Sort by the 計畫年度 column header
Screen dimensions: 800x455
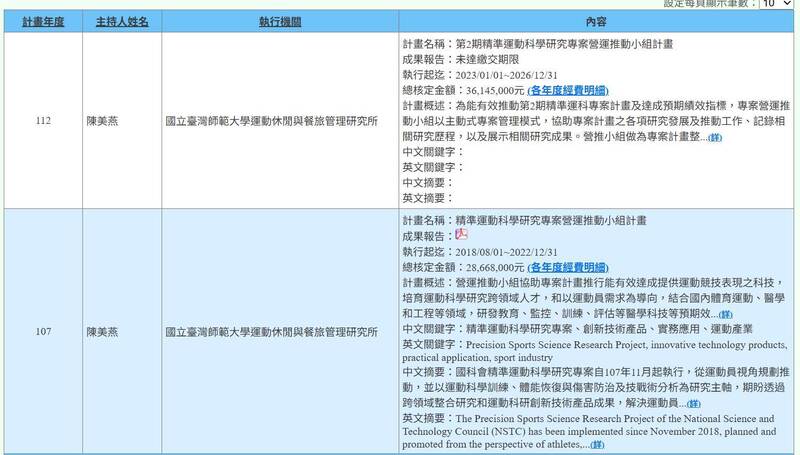(x=41, y=21)
